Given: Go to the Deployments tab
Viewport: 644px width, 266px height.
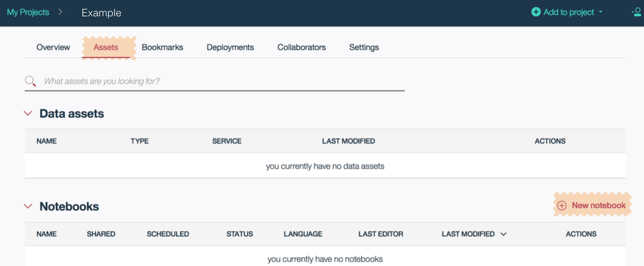Looking at the screenshot, I should click(230, 47).
